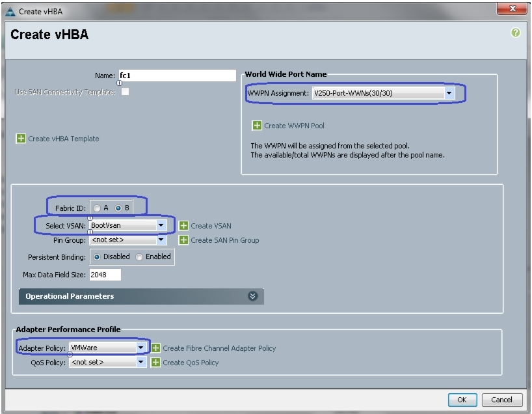The width and height of the screenshot is (532, 414).
Task: Select Fabric ID radio button B
Action: pos(118,208)
